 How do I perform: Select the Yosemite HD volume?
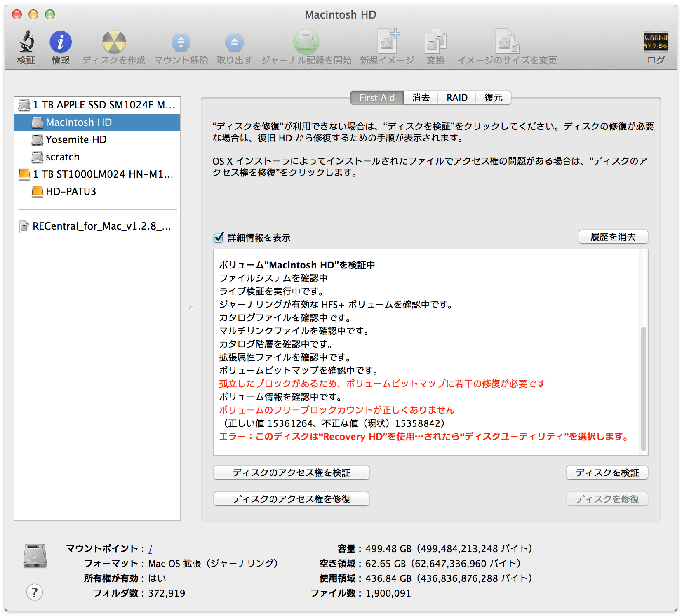click(x=97, y=140)
